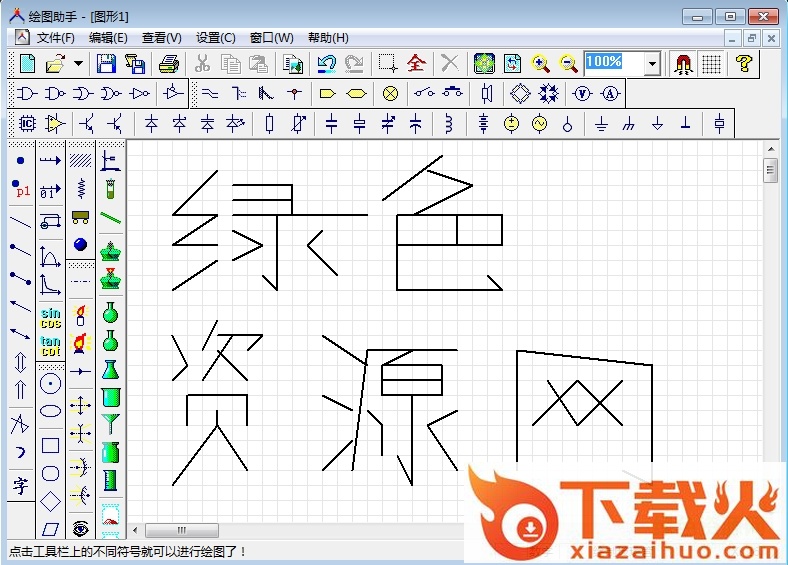Viewport: 788px width, 565px height.
Task: Click the zoom in magnifier icon
Action: pyautogui.click(x=541, y=64)
